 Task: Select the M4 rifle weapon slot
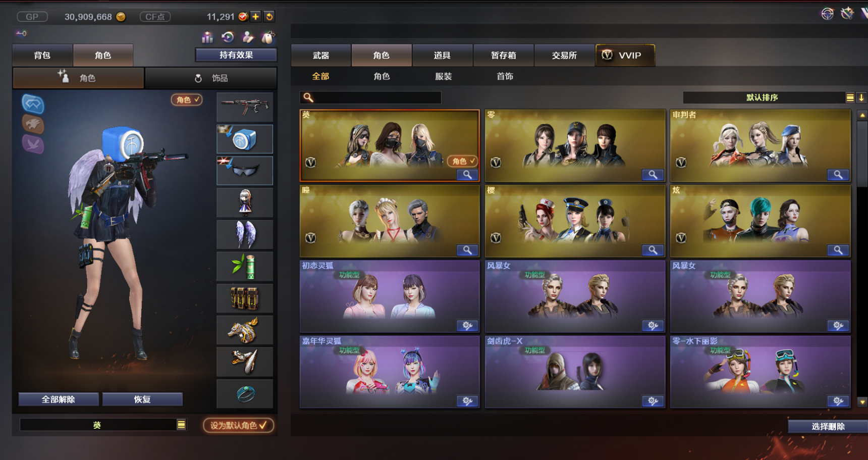tap(245, 107)
